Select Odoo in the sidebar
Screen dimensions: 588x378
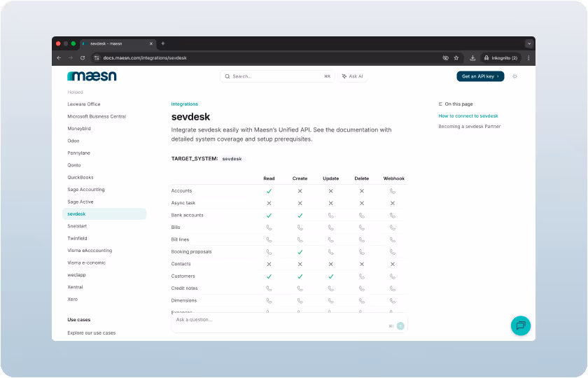tap(73, 141)
